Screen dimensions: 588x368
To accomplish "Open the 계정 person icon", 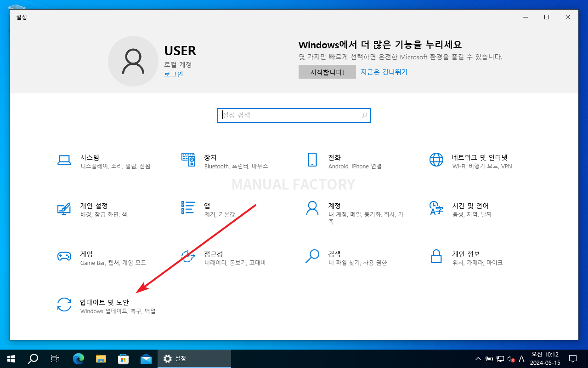I will (x=312, y=208).
